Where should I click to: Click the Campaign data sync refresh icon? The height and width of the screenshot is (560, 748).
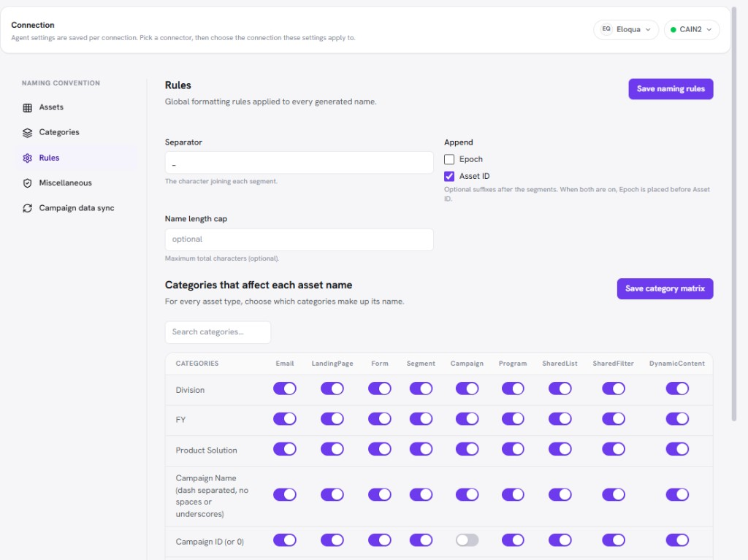[x=27, y=209]
